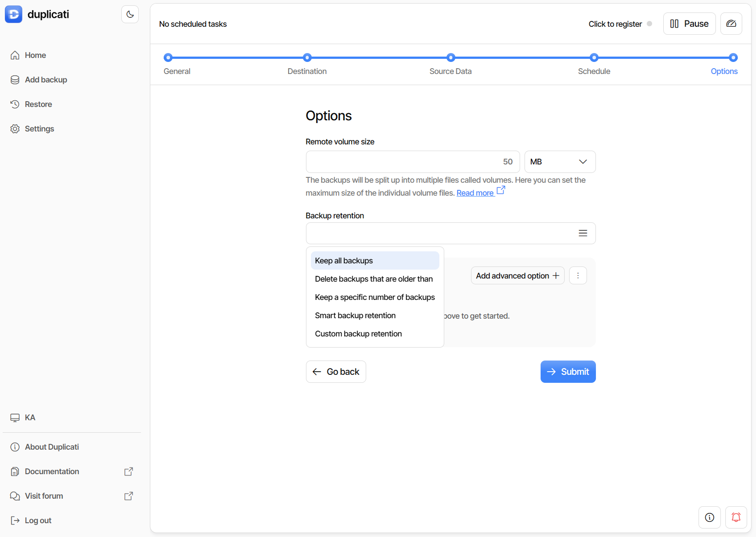Click the Read more link
This screenshot has height=537, width=756.
pos(475,193)
